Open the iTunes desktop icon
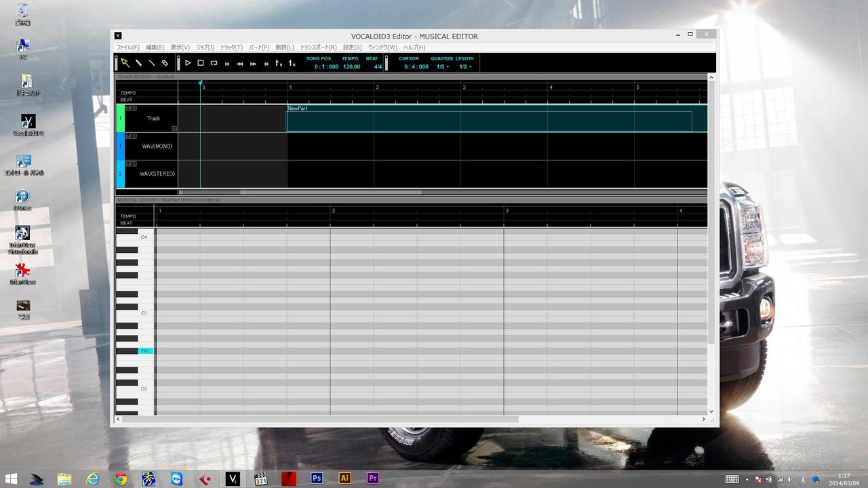The image size is (868, 488). [x=22, y=200]
